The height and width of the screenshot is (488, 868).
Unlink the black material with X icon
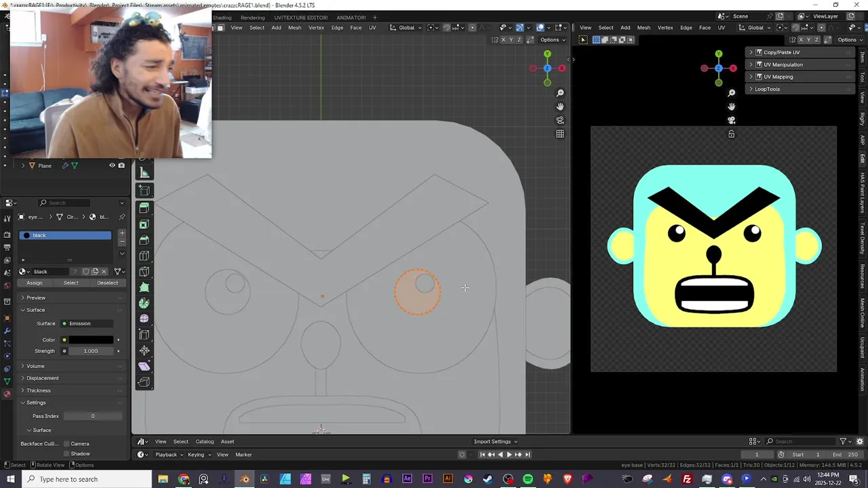pos(104,272)
